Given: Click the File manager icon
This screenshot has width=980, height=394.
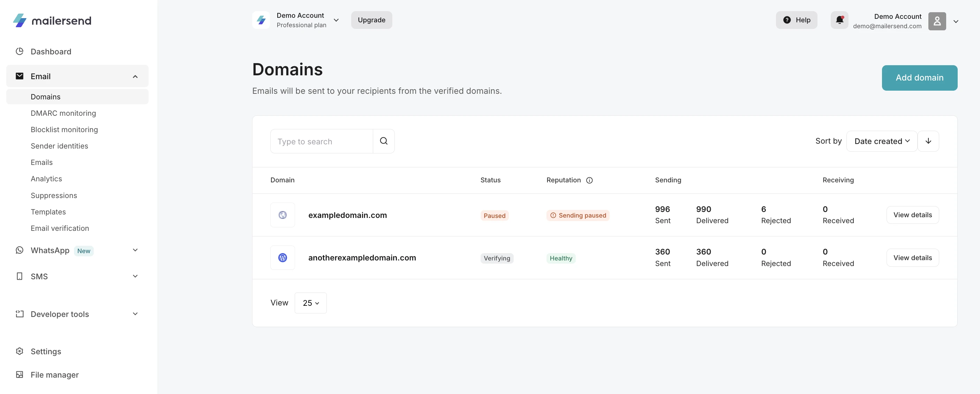Looking at the screenshot, I should (x=20, y=374).
